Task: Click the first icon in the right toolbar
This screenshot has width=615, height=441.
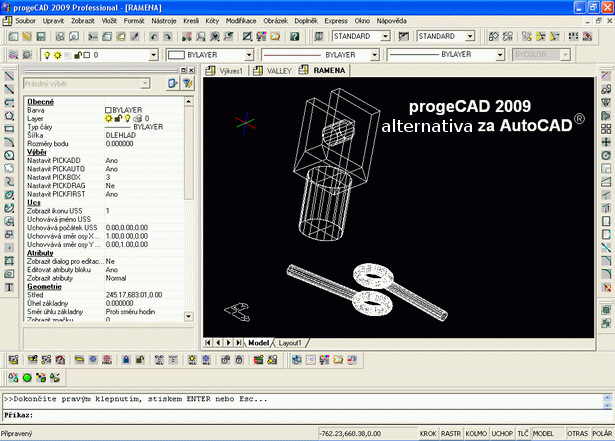Action: click(x=605, y=76)
